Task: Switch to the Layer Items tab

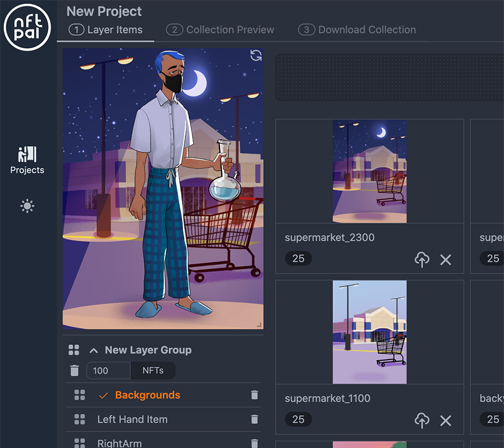Action: tap(105, 30)
